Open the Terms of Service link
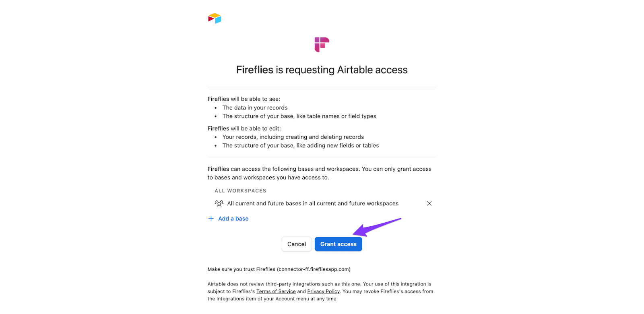This screenshot has height=314, width=644. click(x=276, y=291)
